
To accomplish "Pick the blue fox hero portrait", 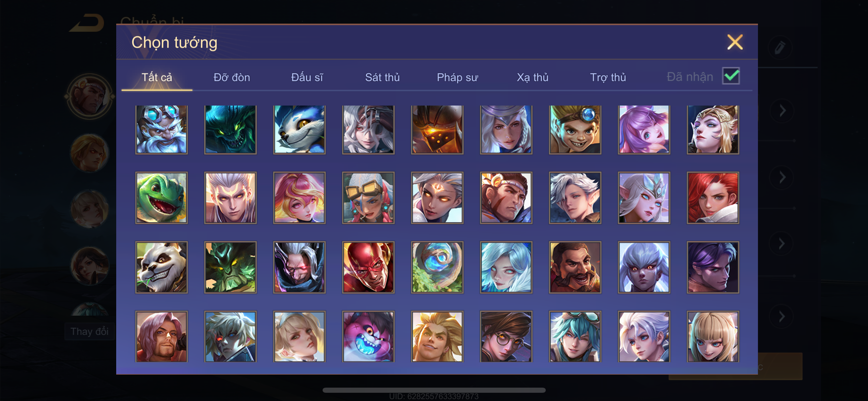I will pyautogui.click(x=299, y=129).
